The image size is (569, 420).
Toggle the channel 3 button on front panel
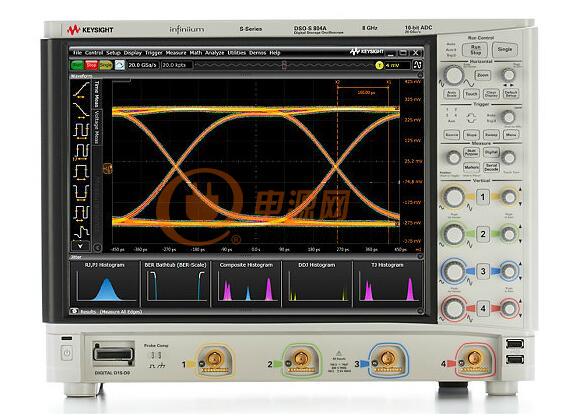(x=483, y=271)
